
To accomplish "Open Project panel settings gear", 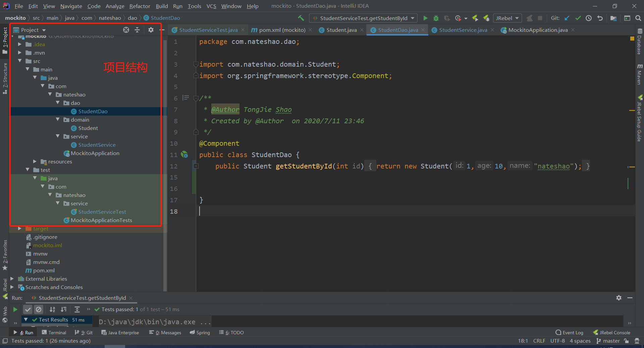I will click(151, 30).
